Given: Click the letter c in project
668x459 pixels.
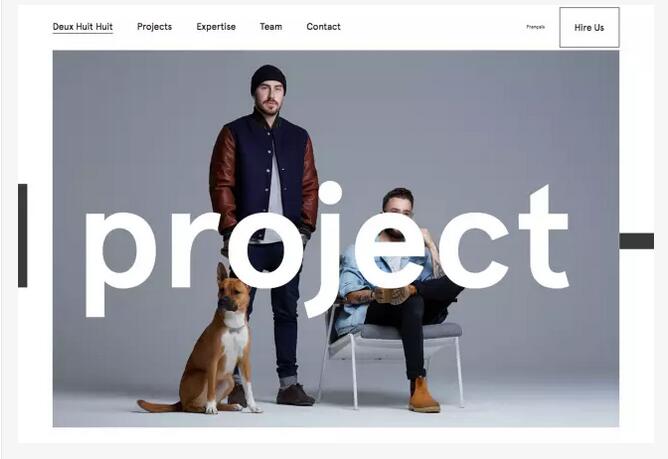Looking at the screenshot, I should pyautogui.click(x=473, y=251).
